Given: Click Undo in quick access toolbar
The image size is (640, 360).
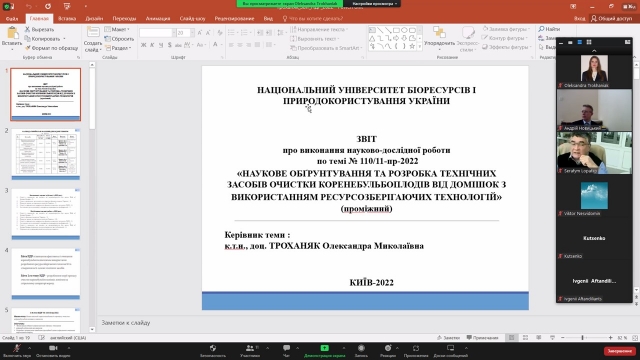Looking at the screenshot, I should (x=29, y=7).
